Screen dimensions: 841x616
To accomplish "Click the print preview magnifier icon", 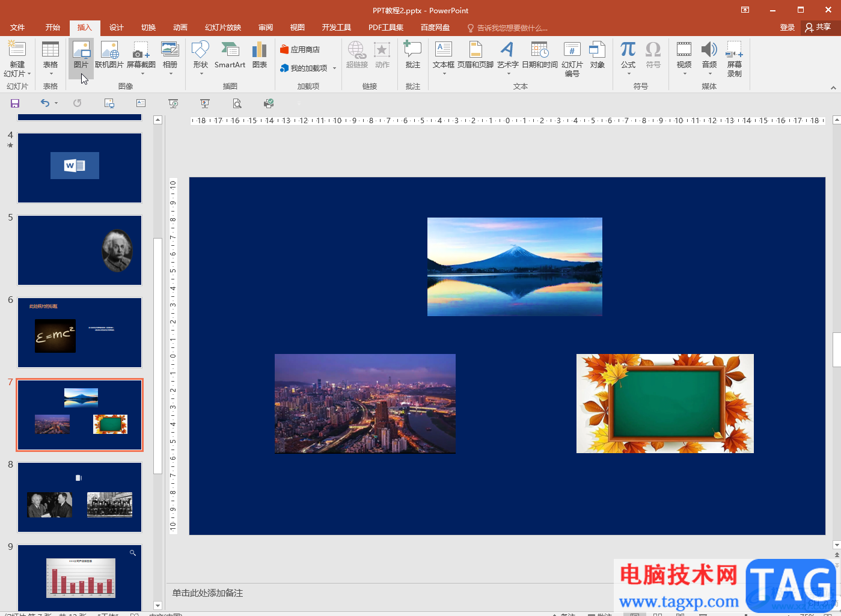I will tap(237, 103).
